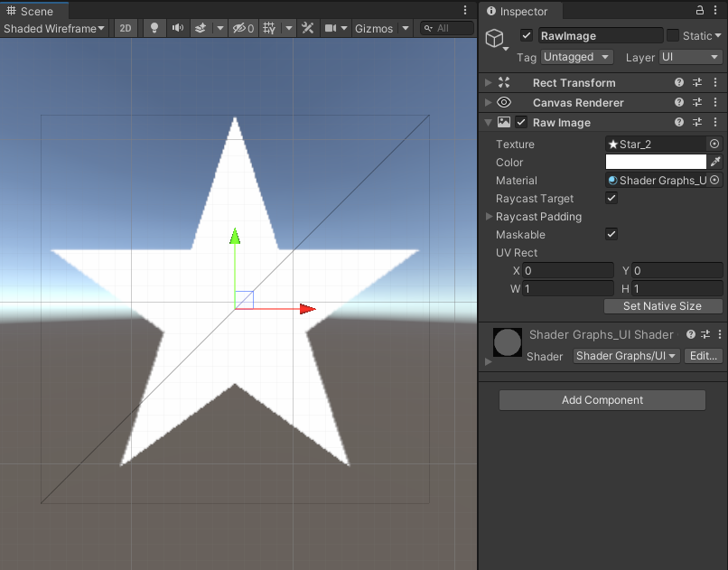Click the Edit button for the shader
Viewport: 728px width, 570px height.
click(x=704, y=356)
